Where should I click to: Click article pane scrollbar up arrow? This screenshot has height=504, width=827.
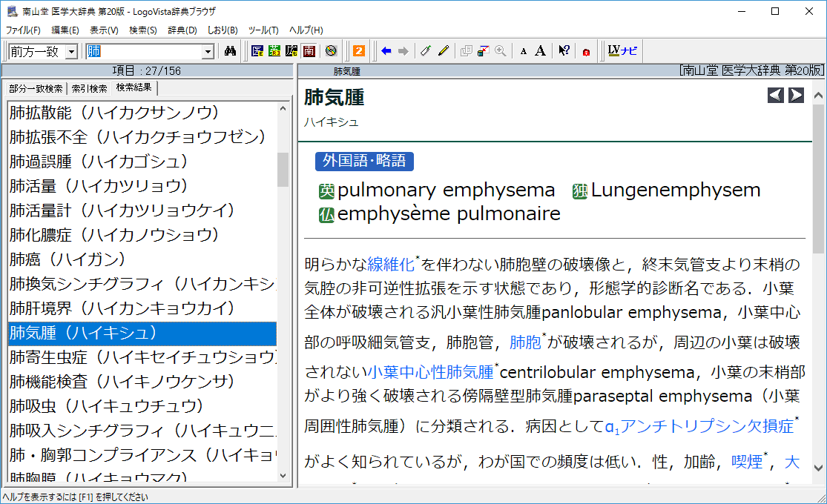coord(819,96)
